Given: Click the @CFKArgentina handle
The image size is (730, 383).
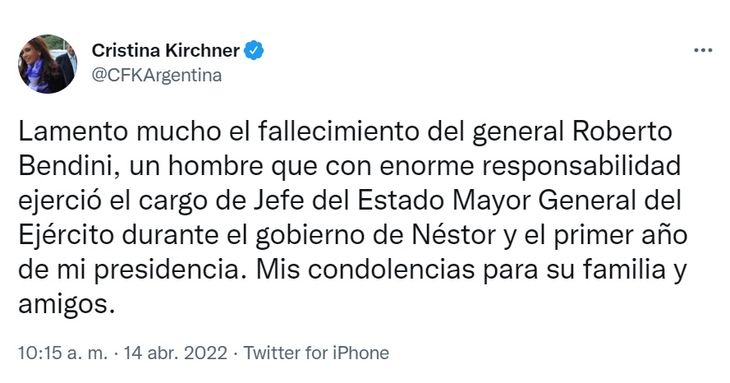Looking at the screenshot, I should pyautogui.click(x=157, y=75).
